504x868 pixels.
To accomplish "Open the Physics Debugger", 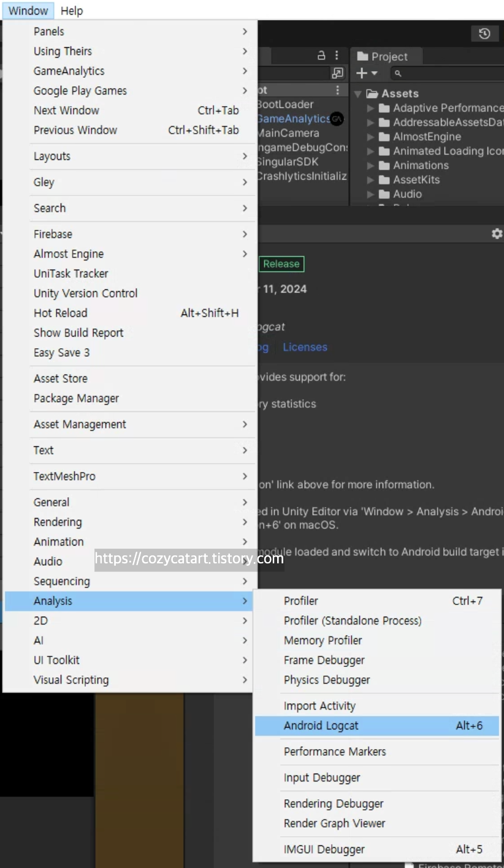I will click(x=376, y=680).
